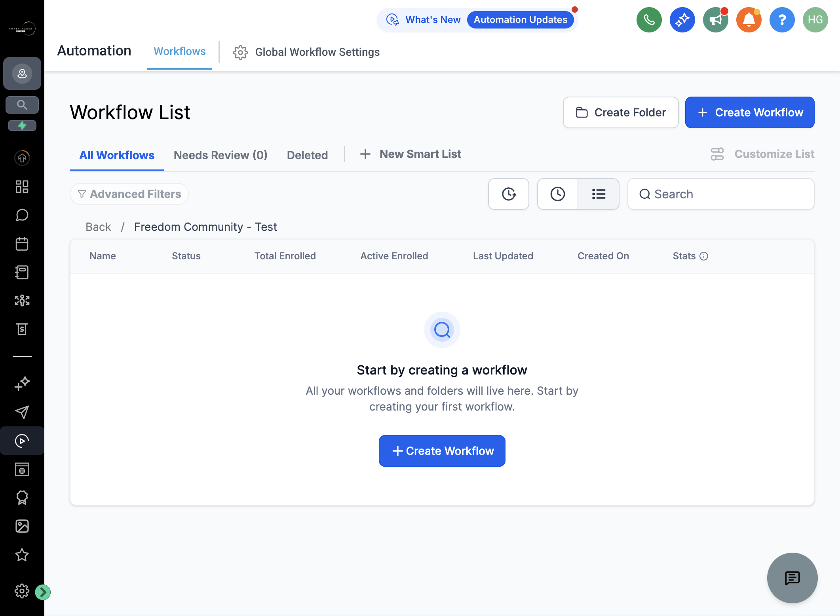Viewport: 840px width, 616px height.
Task: Open the conversations chat bubble sidebar icon
Action: (22, 215)
